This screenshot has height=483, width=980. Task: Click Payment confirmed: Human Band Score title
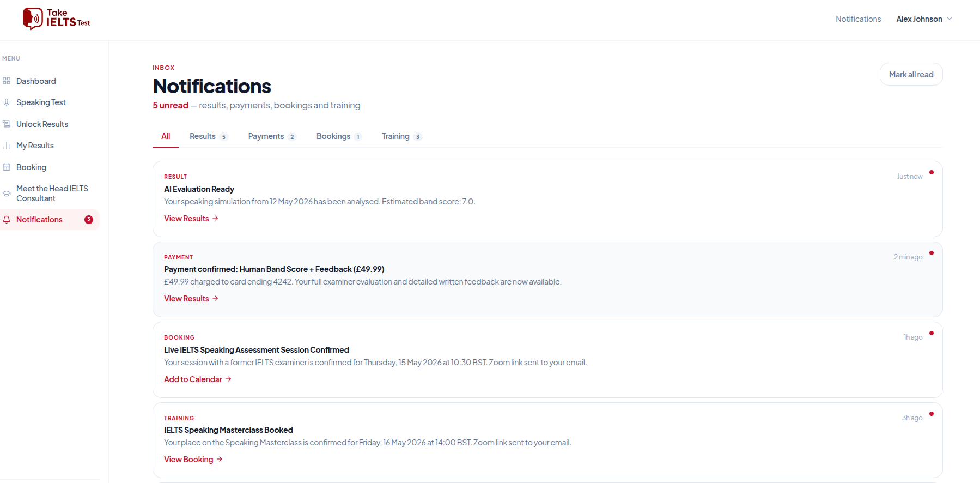274,269
